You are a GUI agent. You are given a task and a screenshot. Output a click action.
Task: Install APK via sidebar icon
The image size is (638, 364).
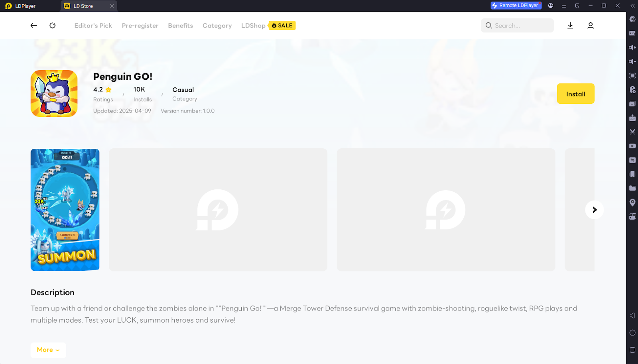(632, 118)
